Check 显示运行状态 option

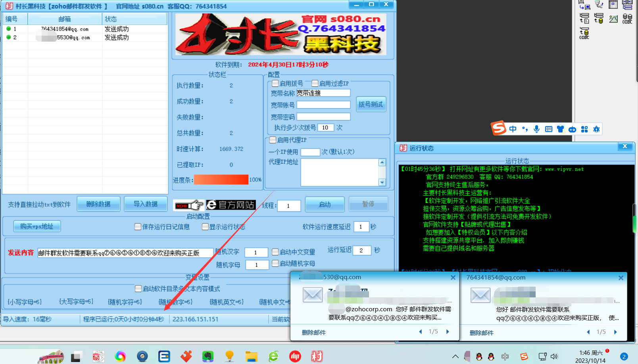coord(205,226)
